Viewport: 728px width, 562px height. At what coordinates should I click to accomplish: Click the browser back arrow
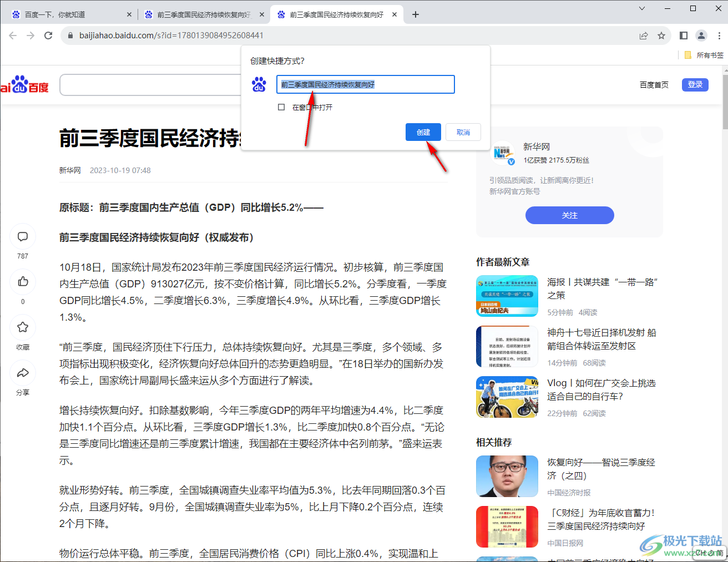click(x=13, y=36)
